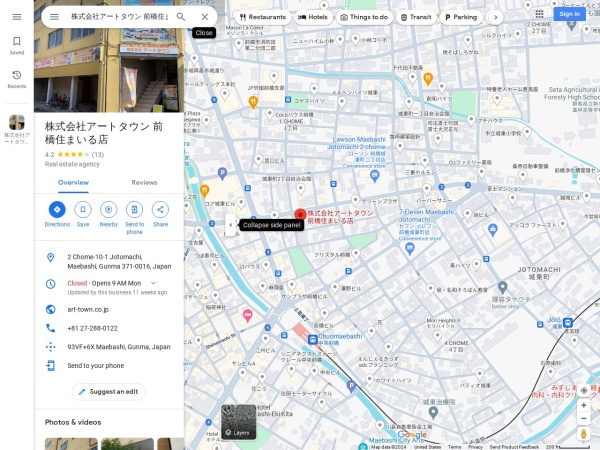This screenshot has width=600, height=450.
Task: Open Recents in the sidebar
Action: 17,79
